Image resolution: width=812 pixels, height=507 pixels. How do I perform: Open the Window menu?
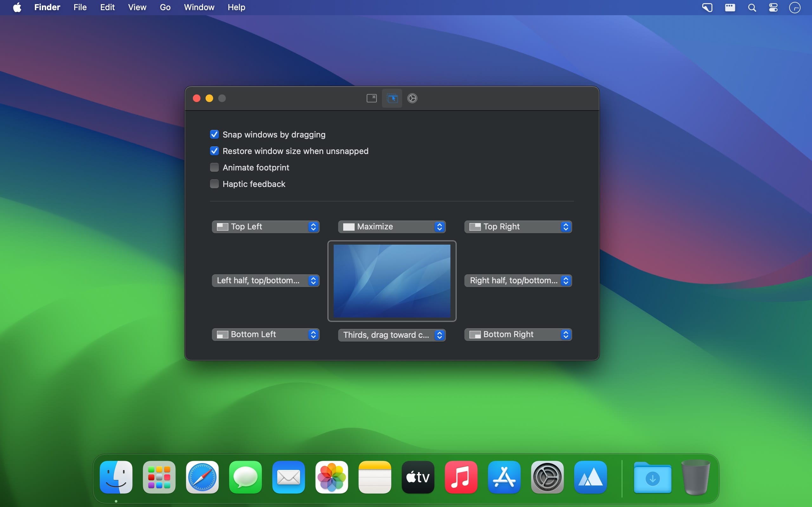pos(199,7)
